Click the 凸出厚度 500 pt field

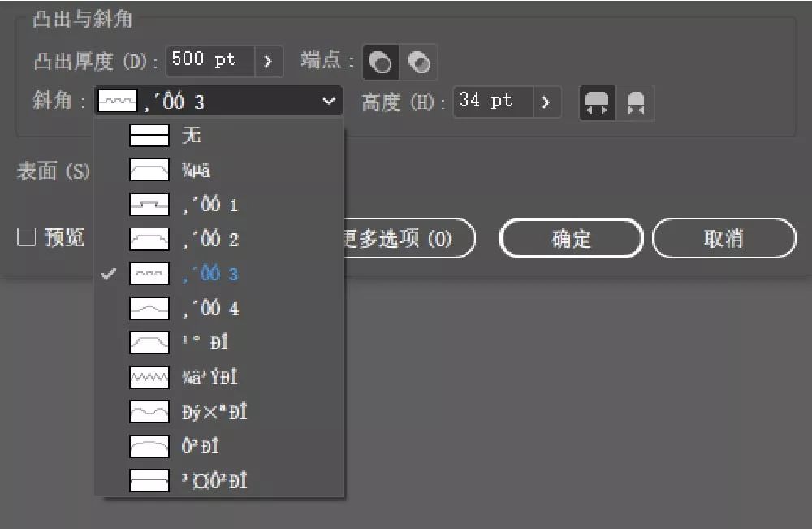(x=209, y=61)
